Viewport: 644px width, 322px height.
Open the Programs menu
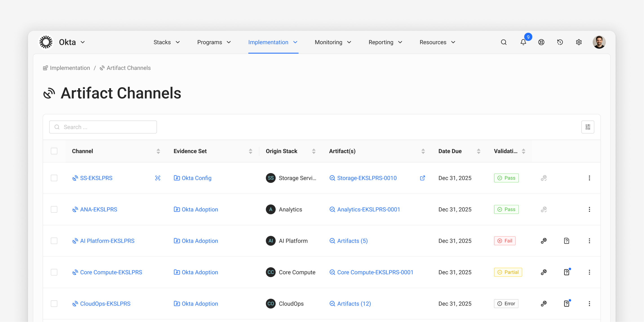click(214, 42)
